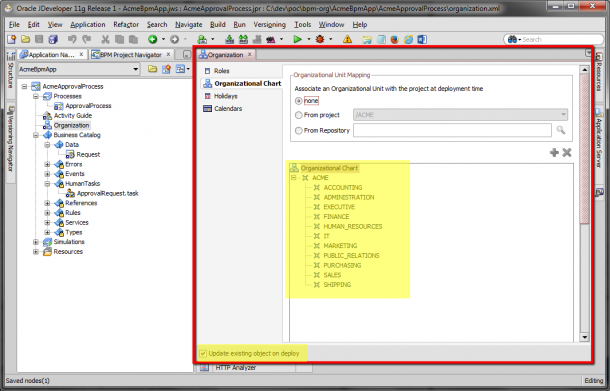
Task: Click the Word document toolbar icon
Action: [x=422, y=39]
